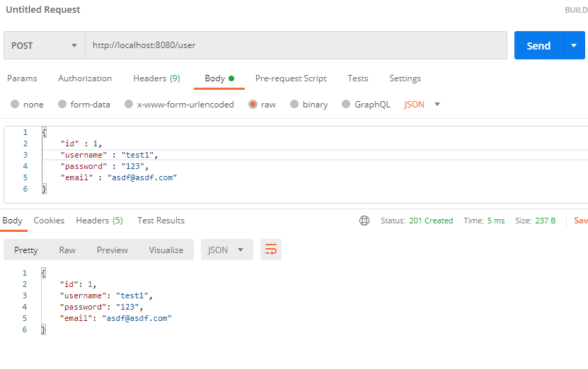Click the 201 Created status text
The height and width of the screenshot is (369, 588).
(x=431, y=221)
